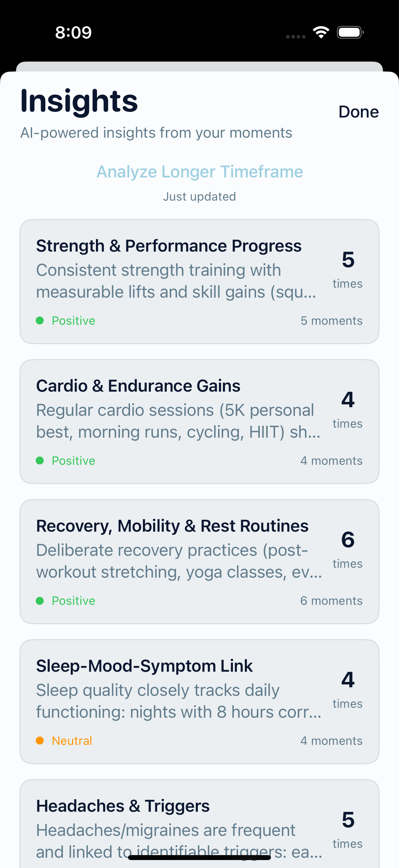Tap the Positive dot on Cardio & Endurance Gains
The width and height of the screenshot is (399, 868).
click(41, 460)
